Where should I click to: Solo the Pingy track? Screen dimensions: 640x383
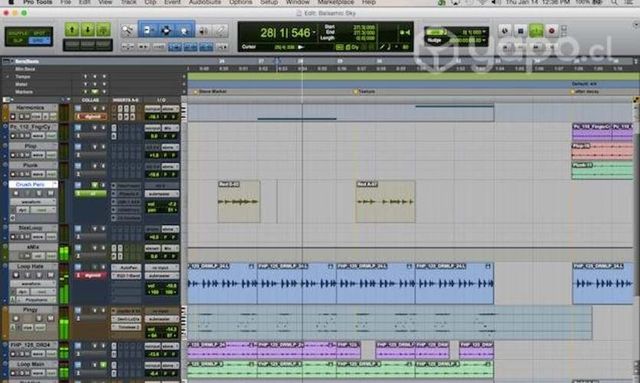click(x=39, y=319)
